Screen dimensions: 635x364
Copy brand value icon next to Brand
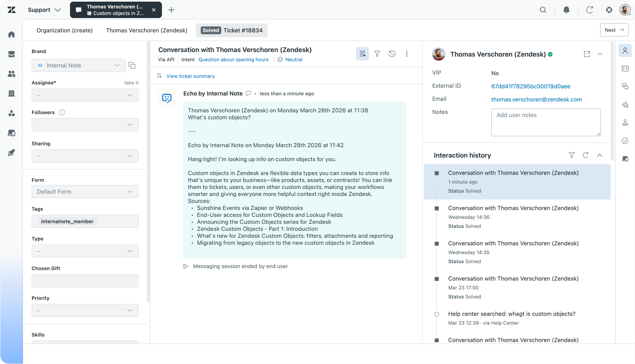point(132,66)
